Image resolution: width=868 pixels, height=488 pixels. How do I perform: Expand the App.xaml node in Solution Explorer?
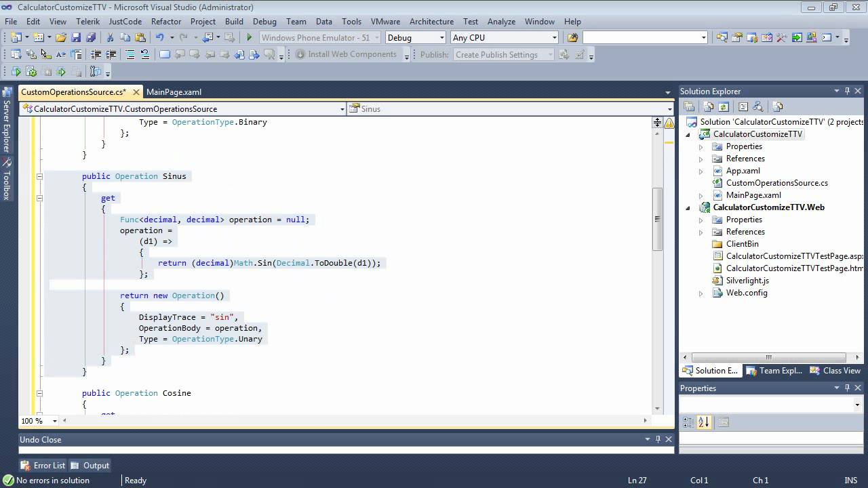pos(701,171)
